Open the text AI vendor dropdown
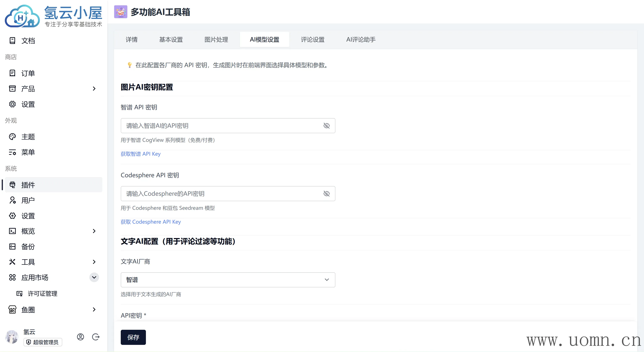Viewport: 644px width, 352px height. (x=228, y=279)
